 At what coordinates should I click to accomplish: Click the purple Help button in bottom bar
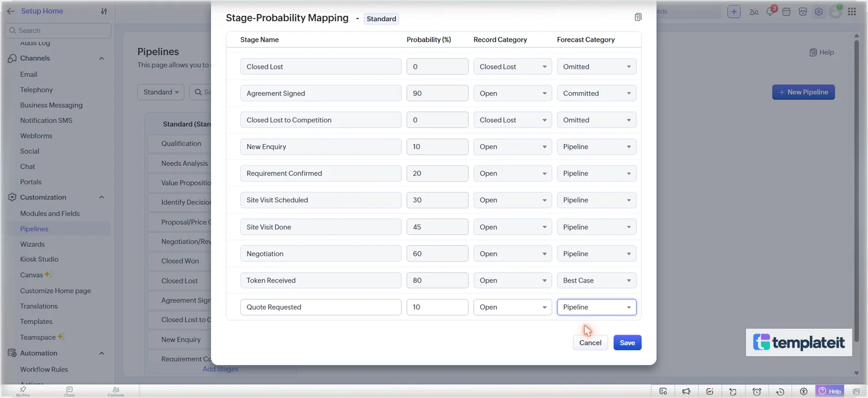pos(830,391)
